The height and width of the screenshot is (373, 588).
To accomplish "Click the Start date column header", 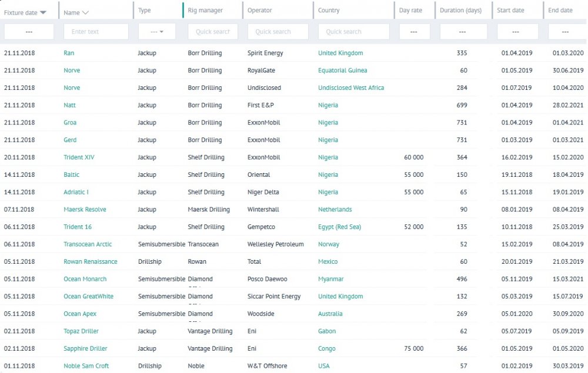I will [510, 10].
